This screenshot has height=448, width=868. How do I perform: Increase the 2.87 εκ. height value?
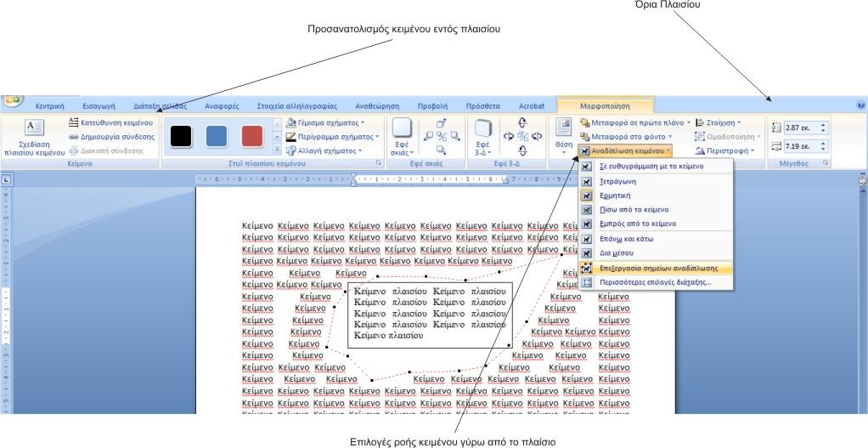[x=824, y=125]
